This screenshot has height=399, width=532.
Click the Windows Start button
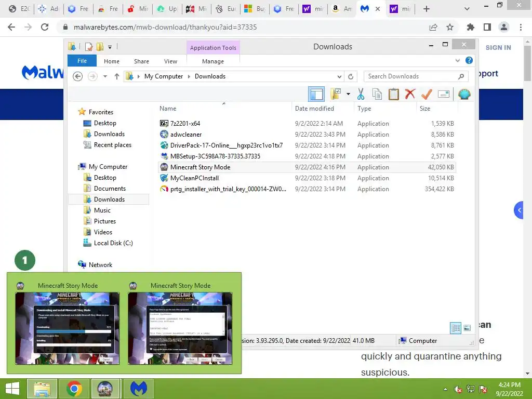point(12,389)
